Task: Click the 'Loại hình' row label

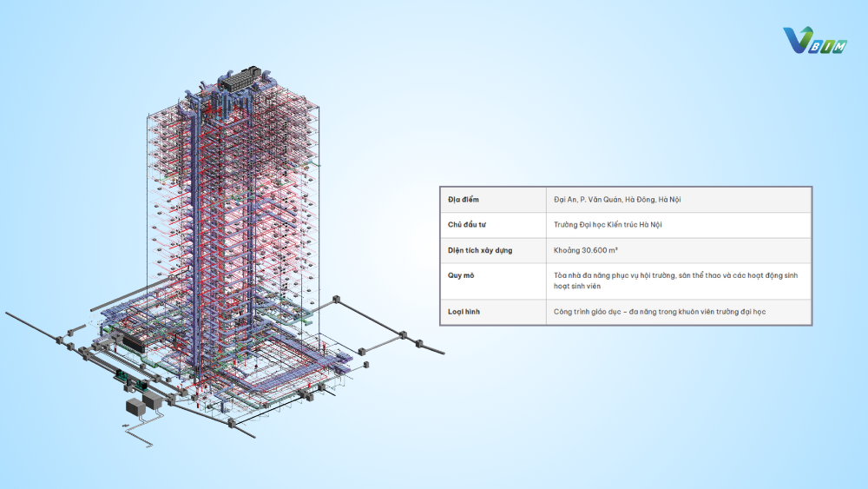Action: [493, 313]
